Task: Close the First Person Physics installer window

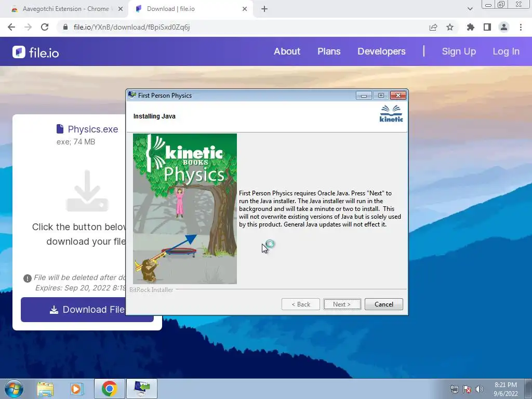Action: 398,96
